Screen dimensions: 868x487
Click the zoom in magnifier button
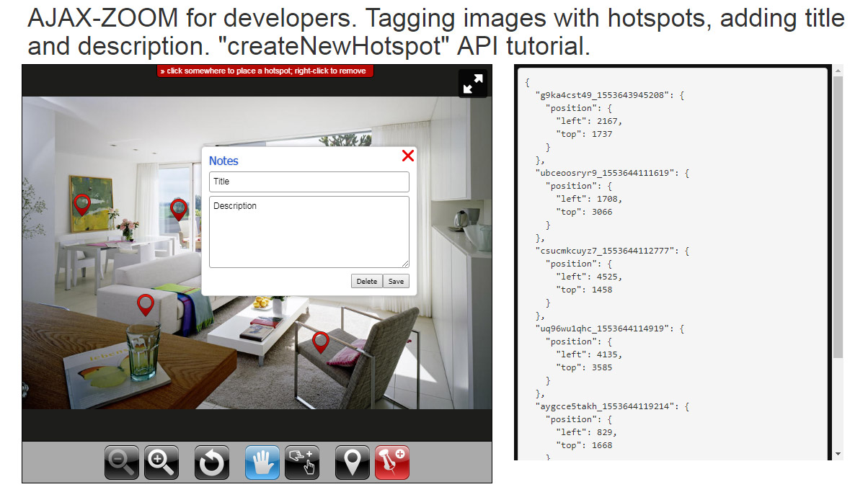pyautogui.click(x=161, y=463)
